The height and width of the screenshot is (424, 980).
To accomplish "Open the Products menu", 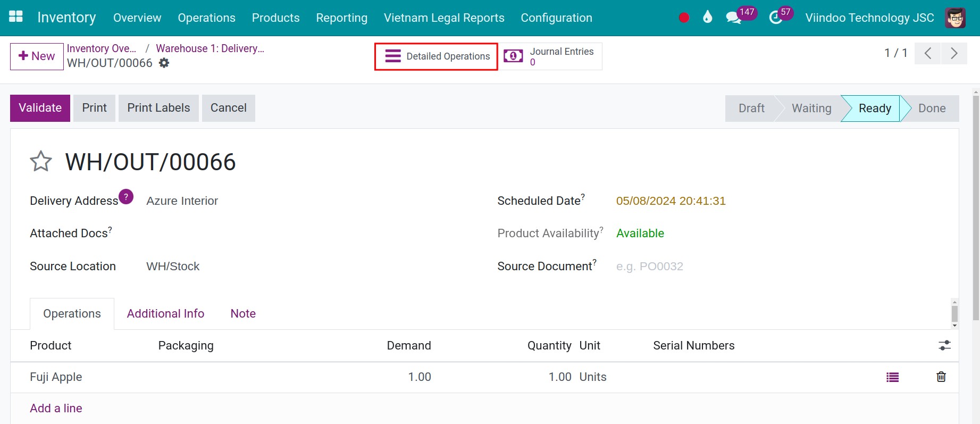I will click(x=275, y=18).
